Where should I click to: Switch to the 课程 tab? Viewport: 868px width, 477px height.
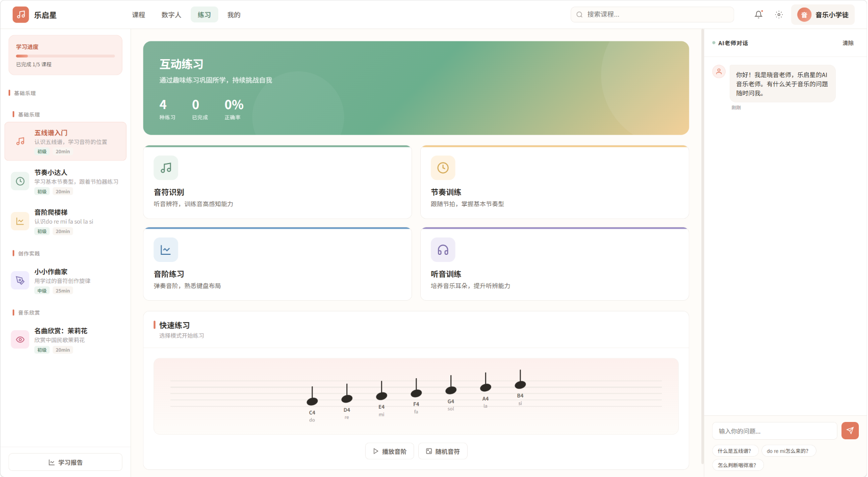point(139,15)
